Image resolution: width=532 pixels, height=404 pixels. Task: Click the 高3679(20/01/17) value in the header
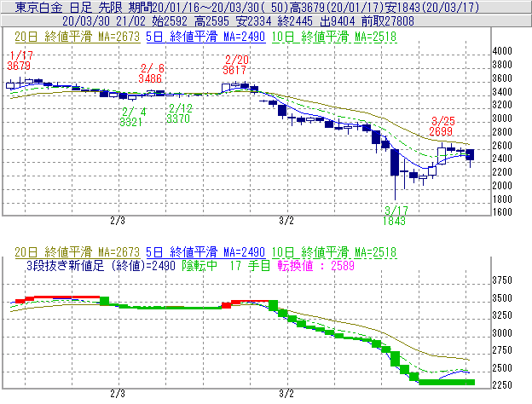(x=338, y=7)
